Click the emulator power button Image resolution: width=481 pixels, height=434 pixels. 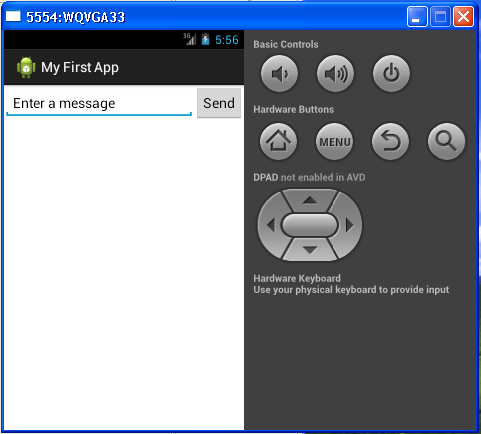coord(391,74)
